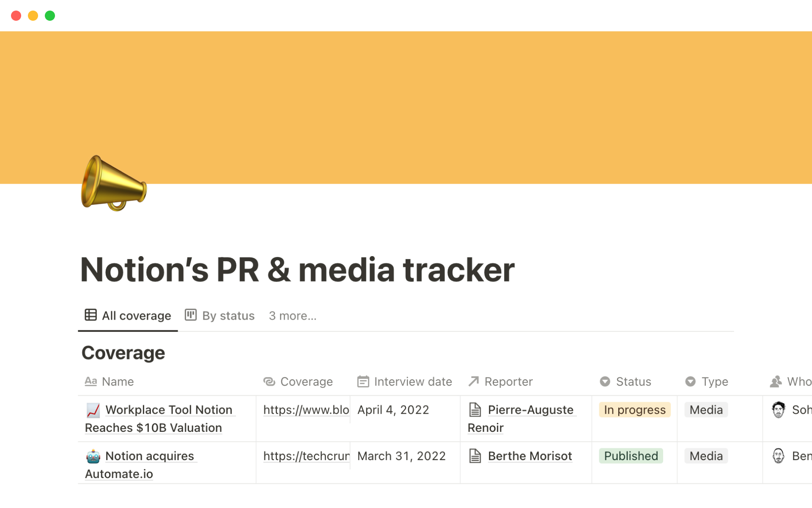Open the techcrunch coverage link
The image size is (812, 508).
tap(306, 456)
